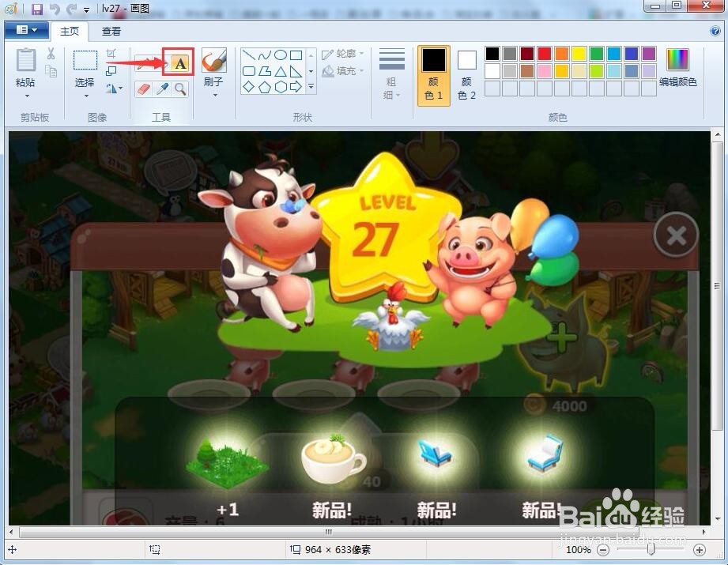Choose the Polygon shape
728x565 pixels.
click(x=265, y=71)
